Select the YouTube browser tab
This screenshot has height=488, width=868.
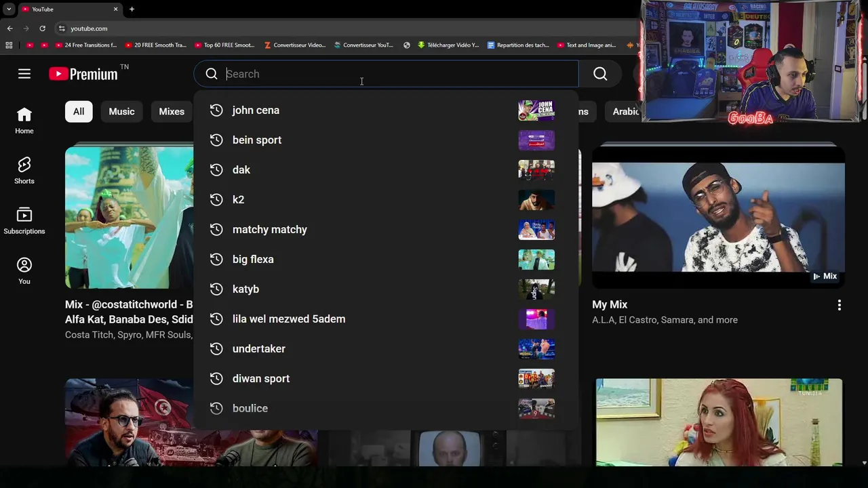(71, 9)
